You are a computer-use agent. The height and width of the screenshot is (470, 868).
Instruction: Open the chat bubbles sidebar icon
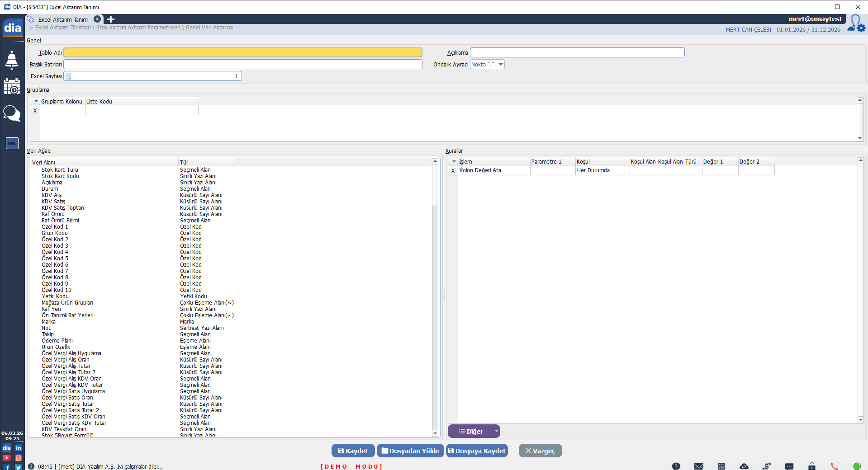pos(12,113)
